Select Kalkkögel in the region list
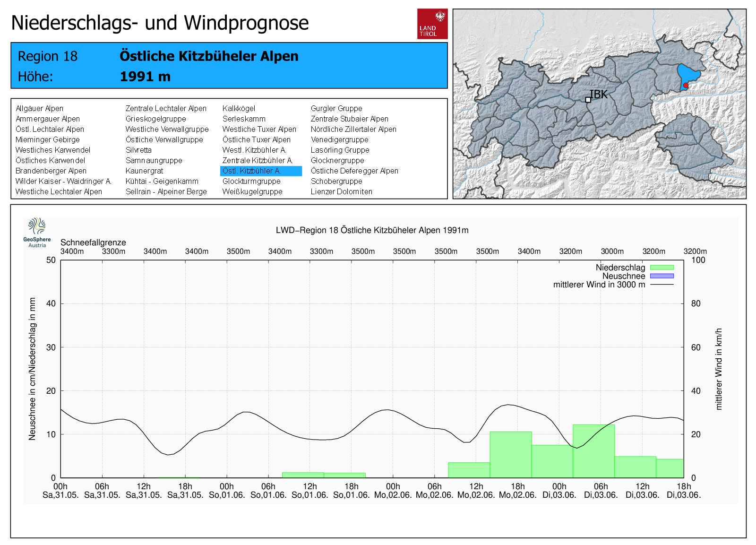The width and height of the screenshot is (756, 545). (x=239, y=109)
